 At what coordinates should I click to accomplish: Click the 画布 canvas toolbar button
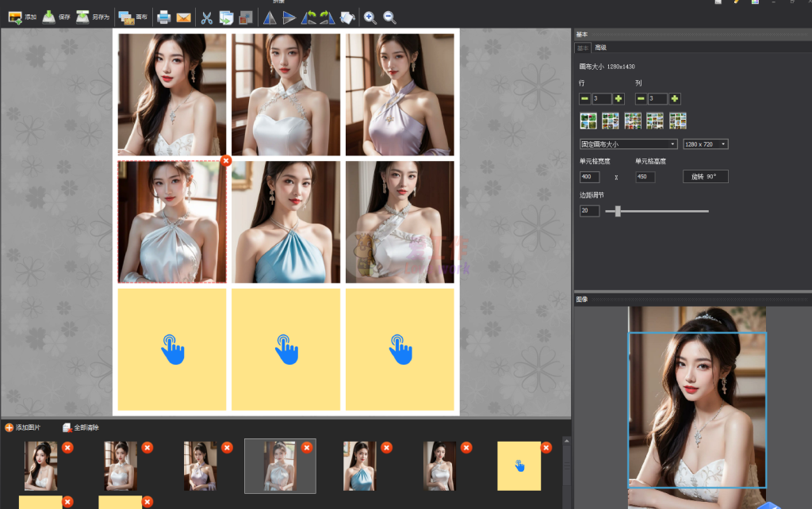click(x=132, y=17)
